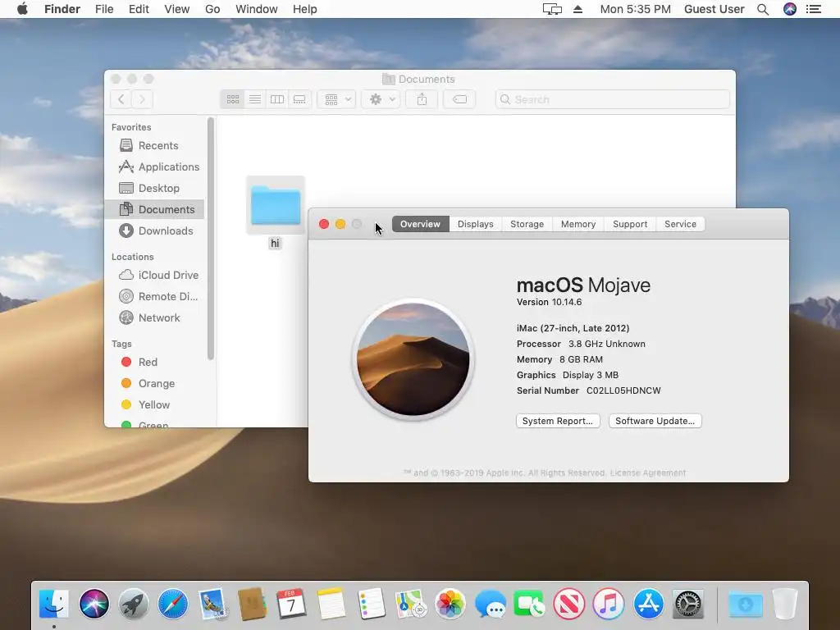Select iCloud Drive in sidebar
840x630 pixels.
(156, 276)
